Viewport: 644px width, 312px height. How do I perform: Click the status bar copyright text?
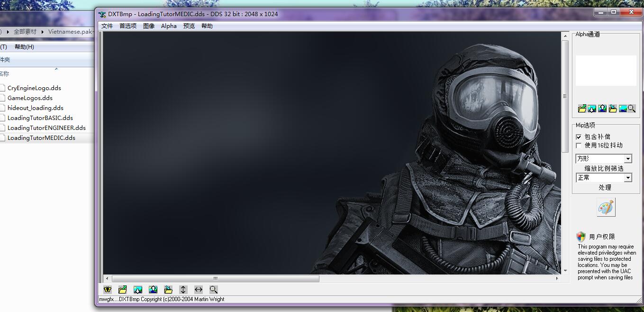[162, 299]
